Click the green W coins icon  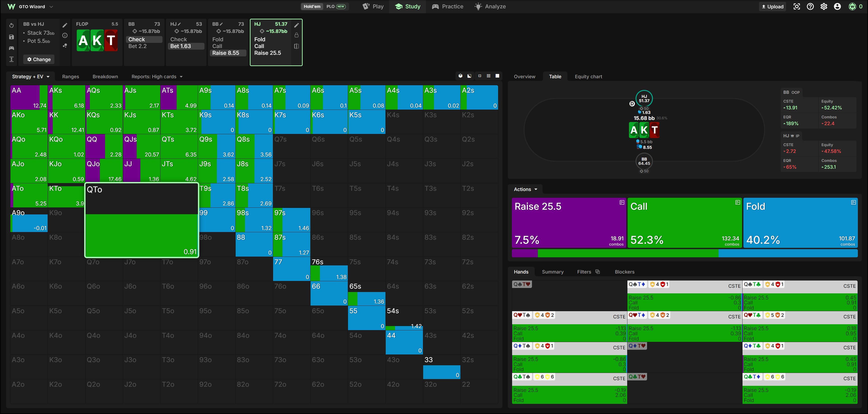852,6
